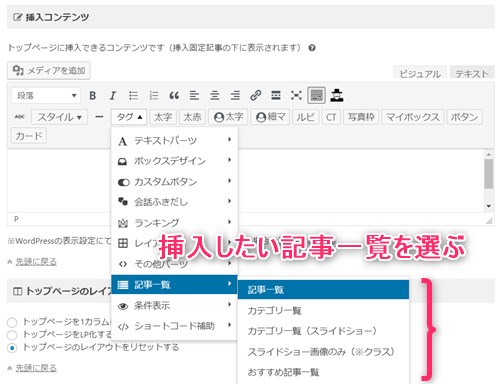Apply italic formatting
Screen dimensions: 500x384
pyautogui.click(x=113, y=96)
